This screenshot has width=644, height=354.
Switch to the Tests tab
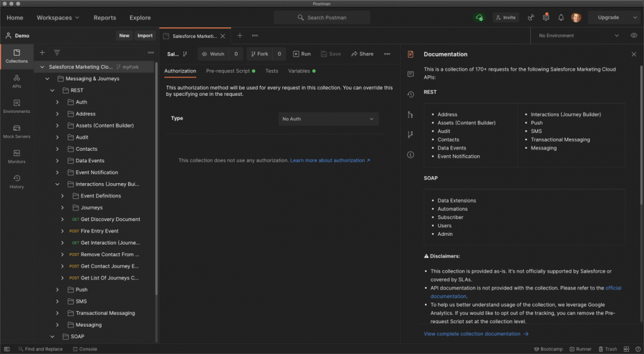pyautogui.click(x=271, y=71)
